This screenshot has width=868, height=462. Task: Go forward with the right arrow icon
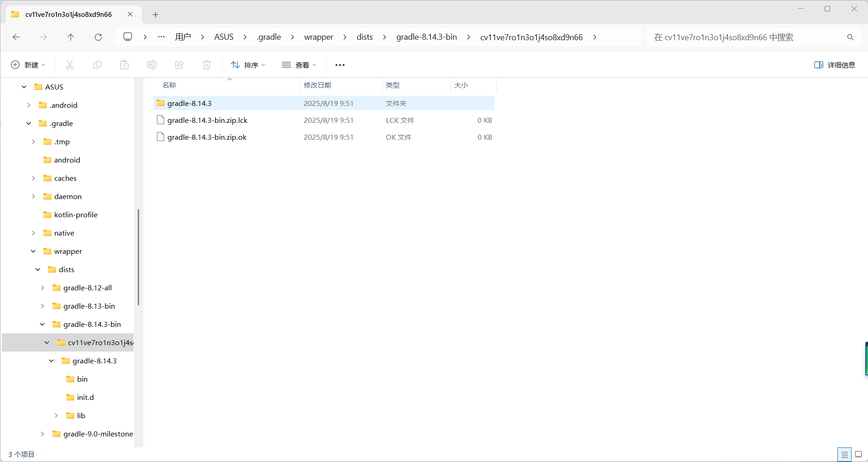(x=44, y=37)
